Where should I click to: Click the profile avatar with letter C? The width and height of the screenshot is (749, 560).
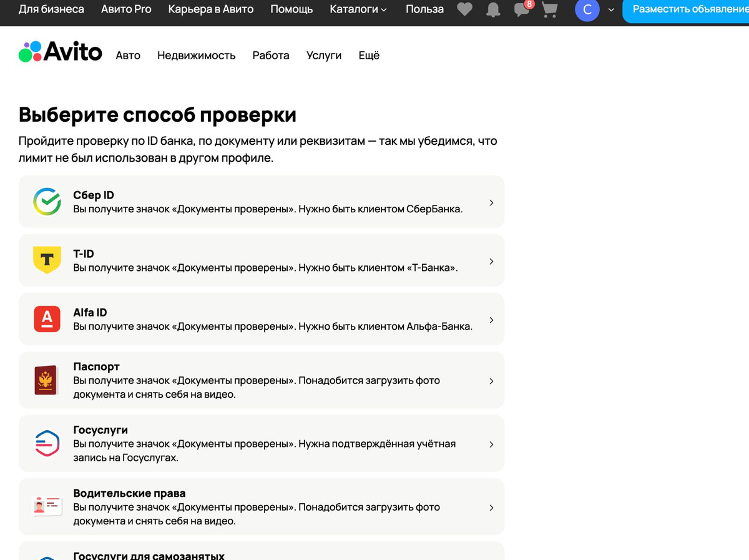point(587,10)
